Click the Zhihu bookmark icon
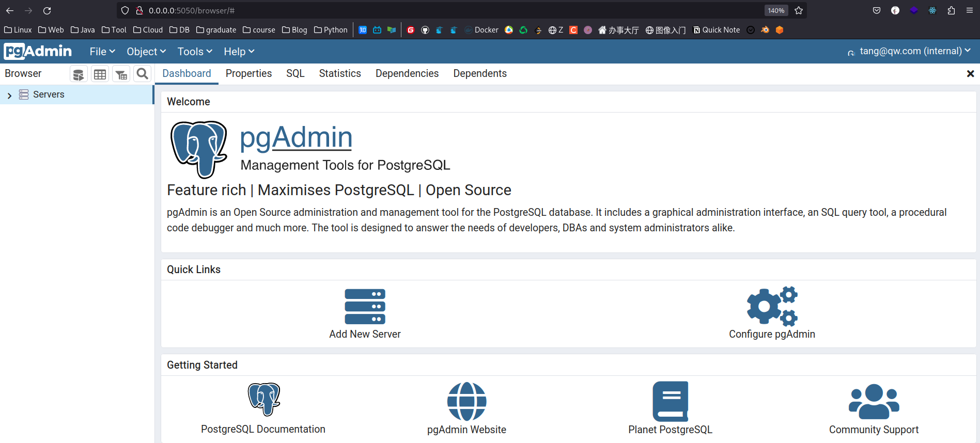Viewport: 980px width, 443px height. (x=363, y=30)
